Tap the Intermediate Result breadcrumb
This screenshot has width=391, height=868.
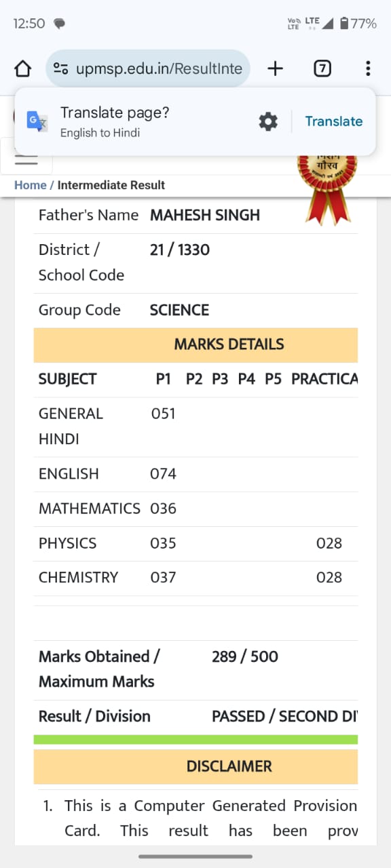click(111, 185)
